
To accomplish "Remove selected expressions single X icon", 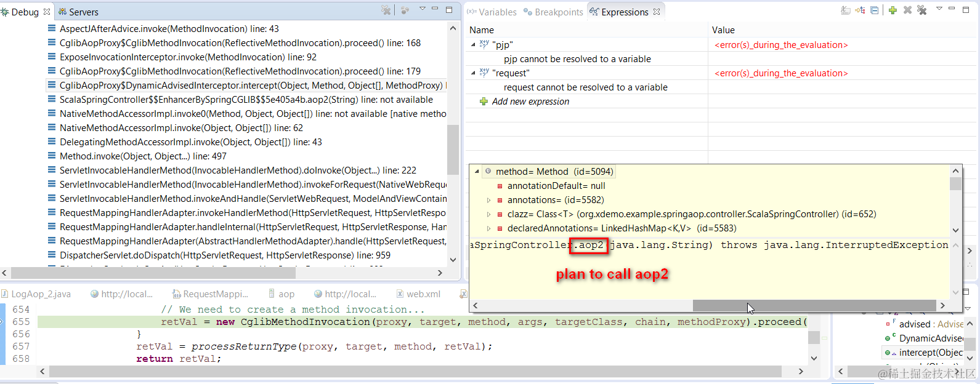I will pyautogui.click(x=907, y=10).
